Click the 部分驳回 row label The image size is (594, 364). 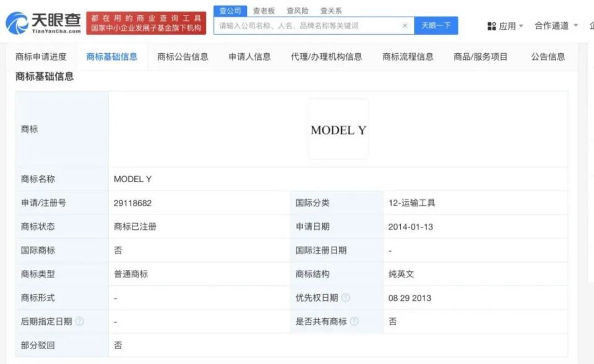point(38,345)
